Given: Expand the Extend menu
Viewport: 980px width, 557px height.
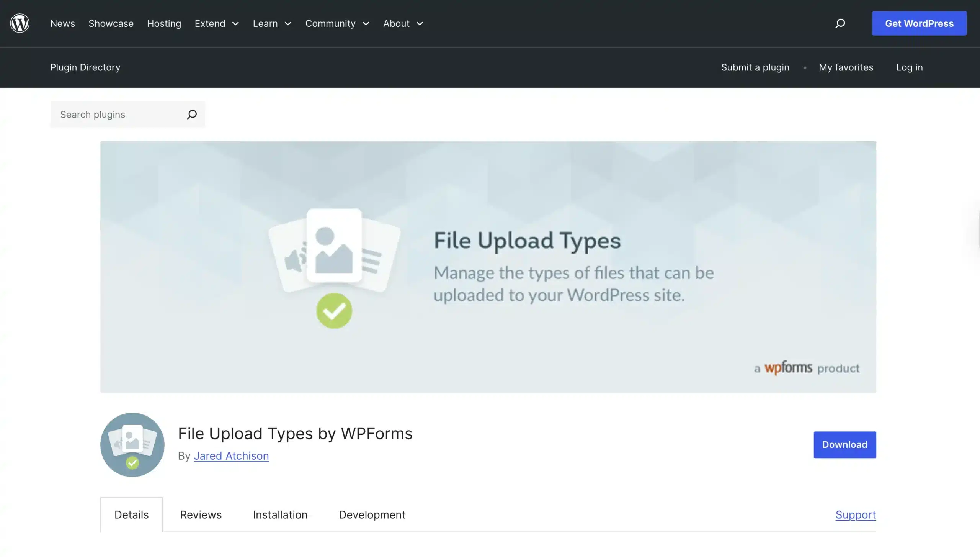Looking at the screenshot, I should point(217,23).
